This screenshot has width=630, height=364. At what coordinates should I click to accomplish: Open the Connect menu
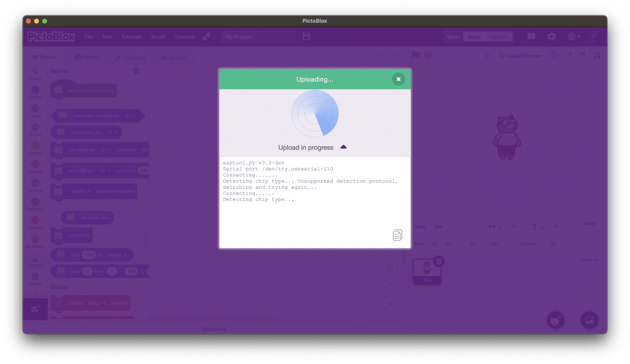click(185, 36)
